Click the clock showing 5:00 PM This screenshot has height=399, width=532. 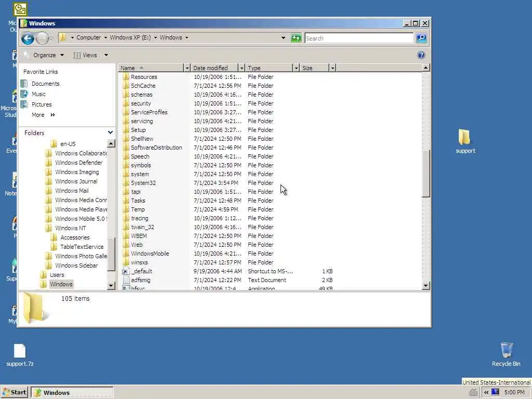tap(514, 392)
